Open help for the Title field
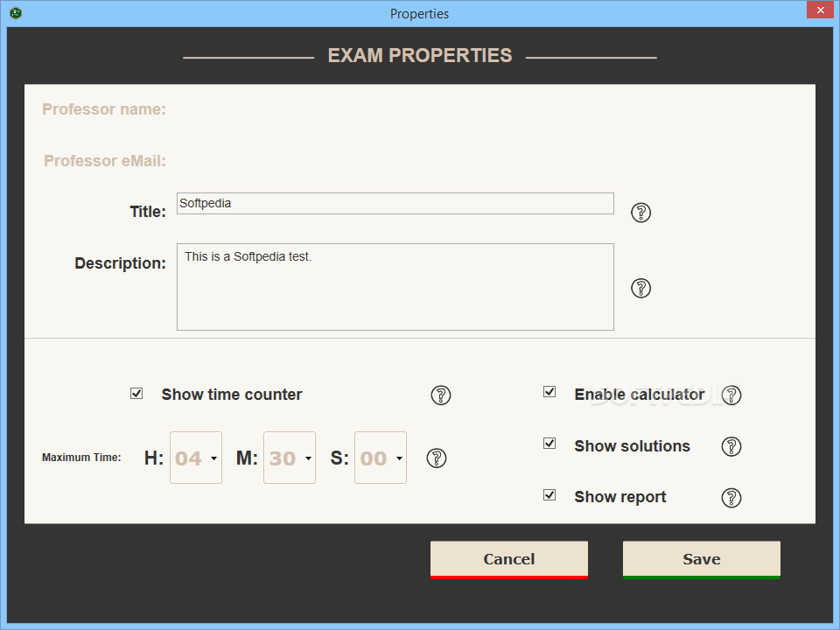840x630 pixels. (640, 213)
